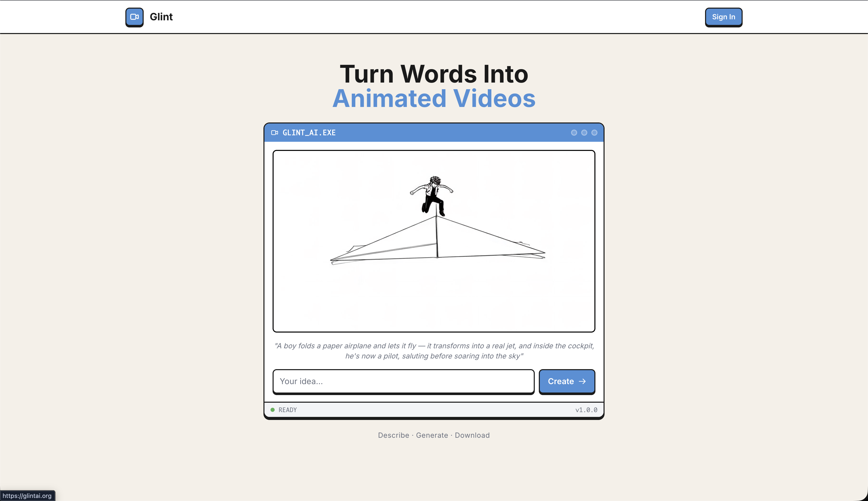The height and width of the screenshot is (501, 868).
Task: Click the first window dot in title bar
Action: (x=574, y=133)
